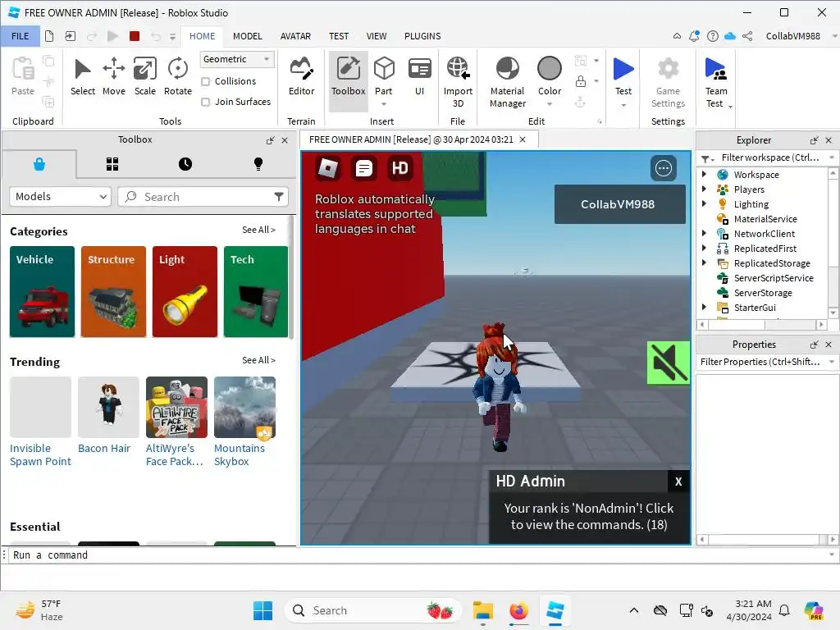Open Windows Start menu
The image size is (840, 630).
point(262,610)
